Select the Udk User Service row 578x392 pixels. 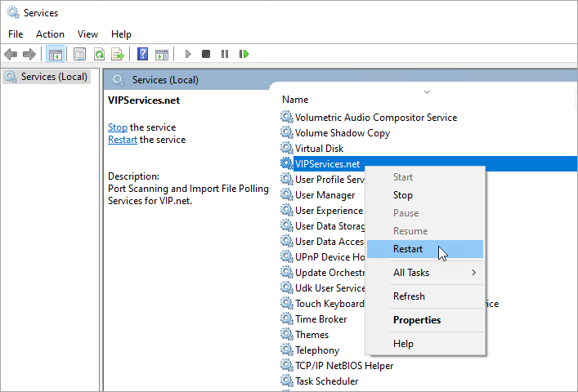coord(329,287)
